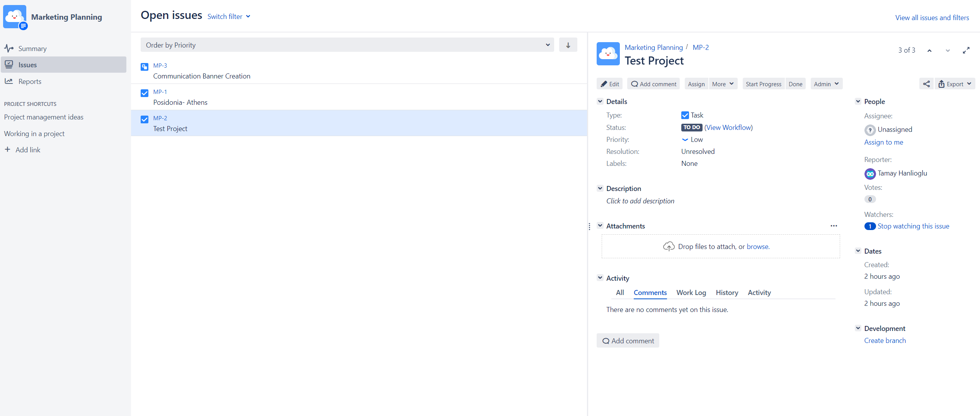Open the Order by Priority dropdown

point(347,45)
